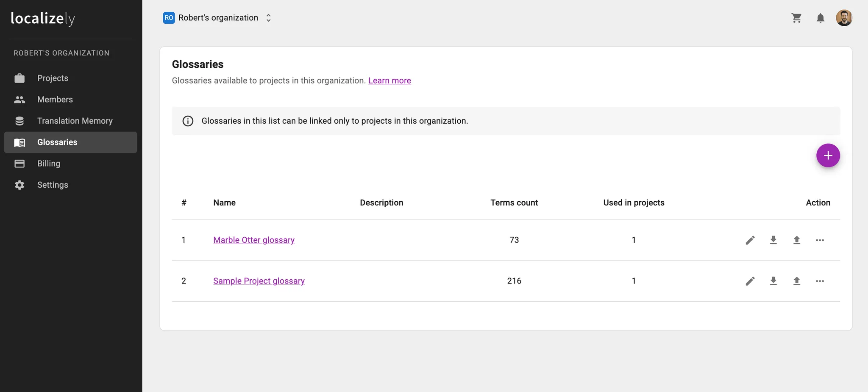Open the Learn more link
The width and height of the screenshot is (868, 392).
coord(389,81)
